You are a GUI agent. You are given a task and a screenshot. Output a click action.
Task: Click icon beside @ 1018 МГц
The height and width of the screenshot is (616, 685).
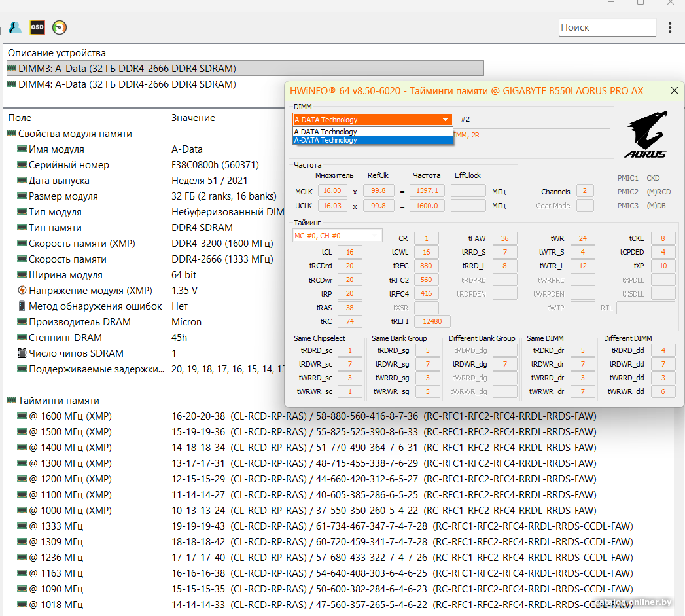tap(22, 604)
